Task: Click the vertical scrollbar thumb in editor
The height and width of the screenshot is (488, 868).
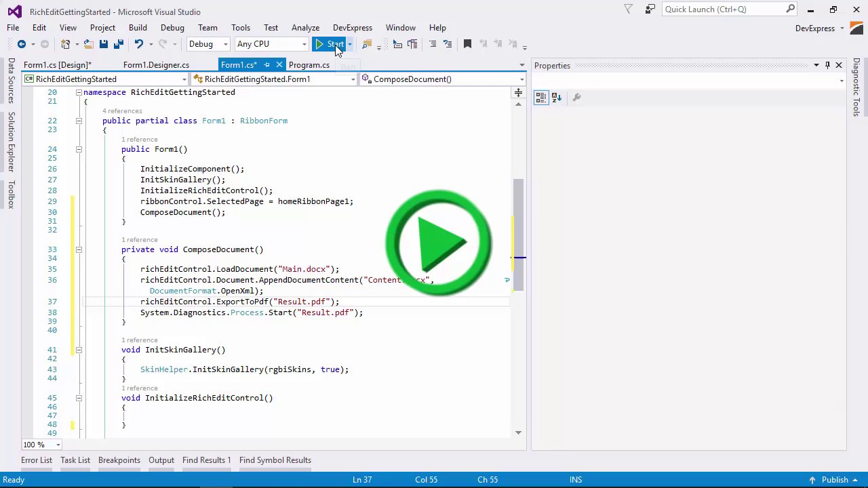Action: tap(519, 235)
